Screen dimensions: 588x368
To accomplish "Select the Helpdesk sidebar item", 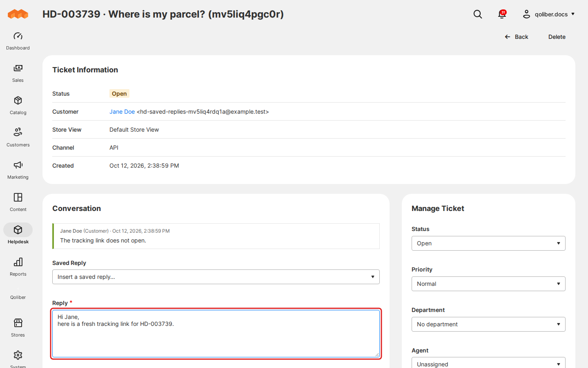I will coord(18,235).
